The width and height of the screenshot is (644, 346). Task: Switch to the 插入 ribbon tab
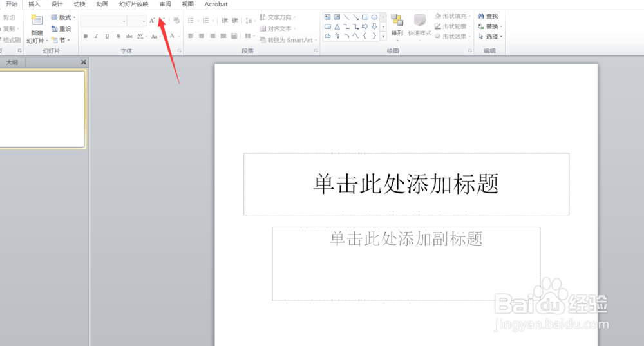coord(34,4)
